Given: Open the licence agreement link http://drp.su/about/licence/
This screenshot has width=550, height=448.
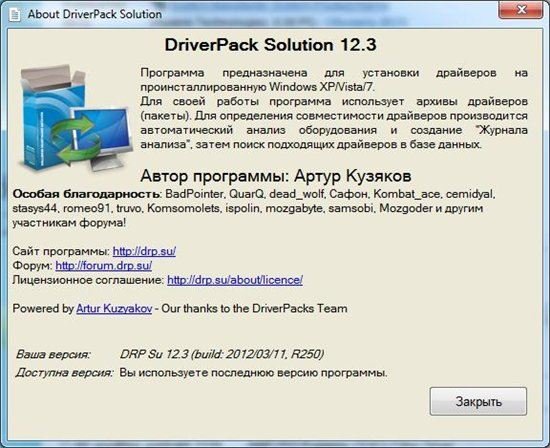Looking at the screenshot, I should 235,280.
